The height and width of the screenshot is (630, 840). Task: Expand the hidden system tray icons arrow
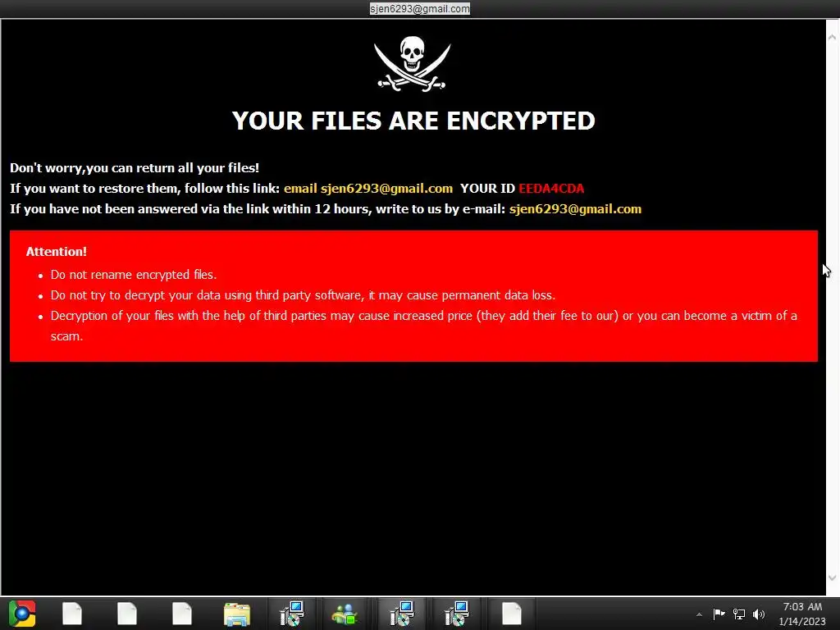(699, 614)
